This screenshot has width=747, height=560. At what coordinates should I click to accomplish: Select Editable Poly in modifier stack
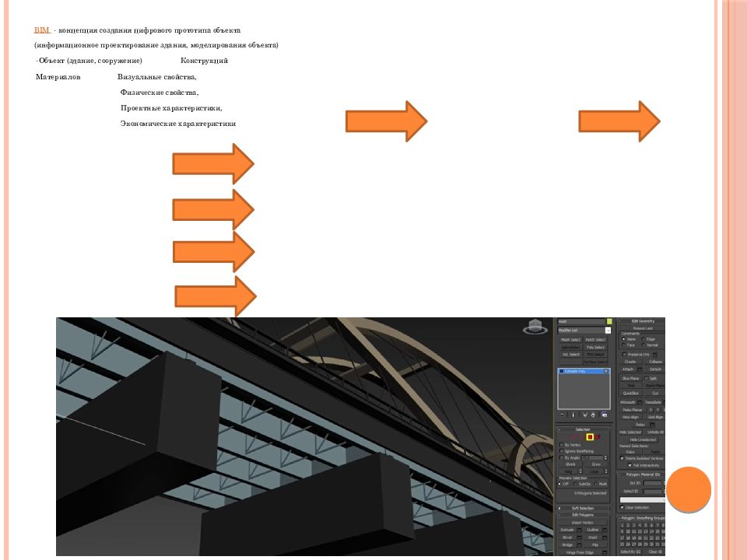point(584,371)
